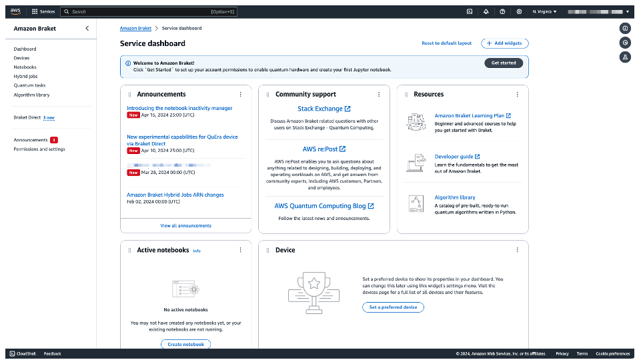
Task: Open the AWS Quantum Computing Blog link
Action: (x=324, y=206)
